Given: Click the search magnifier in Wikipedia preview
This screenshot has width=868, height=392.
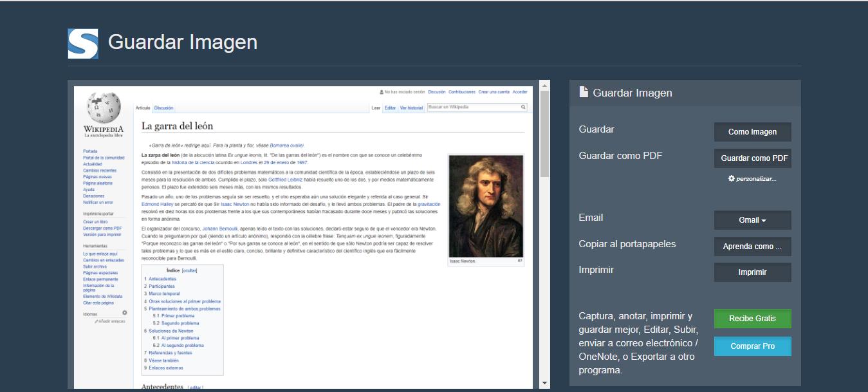Looking at the screenshot, I should [523, 107].
